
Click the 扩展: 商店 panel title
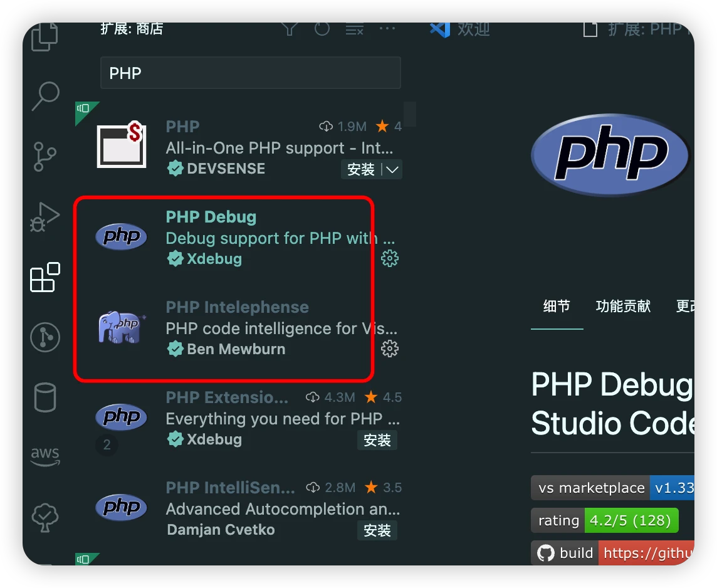pyautogui.click(x=132, y=29)
